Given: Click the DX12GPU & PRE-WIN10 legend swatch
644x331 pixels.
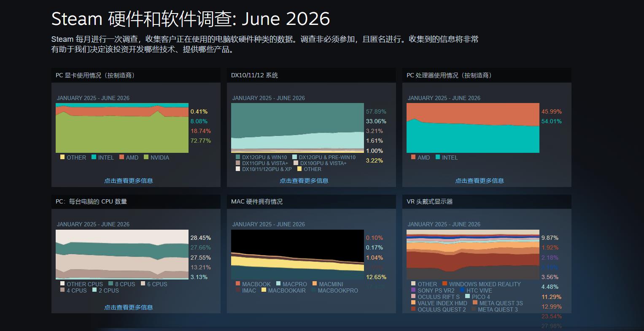Looking at the screenshot, I should tap(295, 157).
